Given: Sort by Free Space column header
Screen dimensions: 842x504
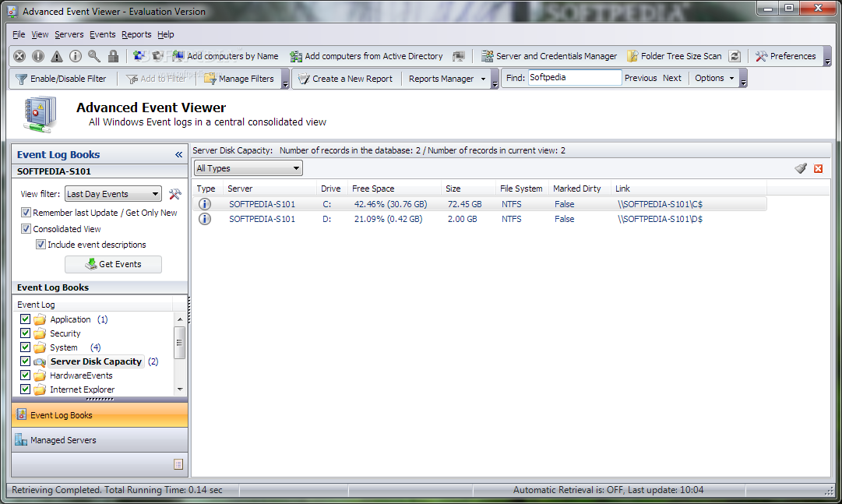Looking at the screenshot, I should tap(394, 189).
